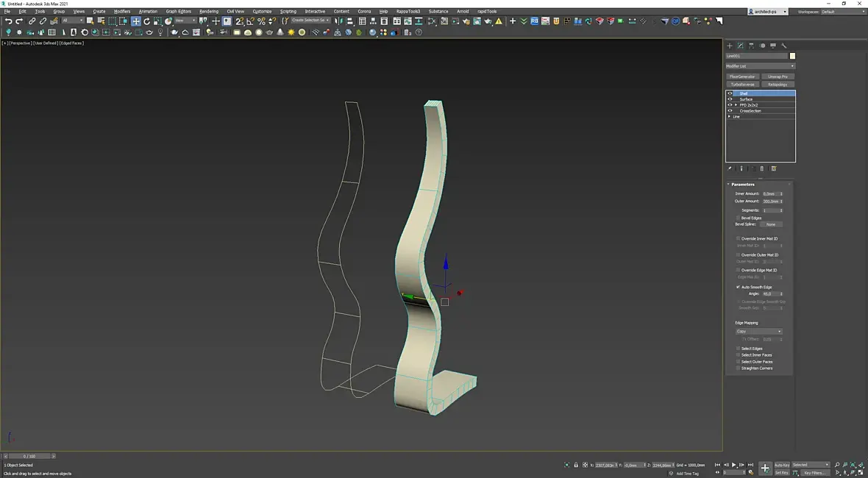
Task: Open the Create tab plus icon
Action: click(x=730, y=46)
